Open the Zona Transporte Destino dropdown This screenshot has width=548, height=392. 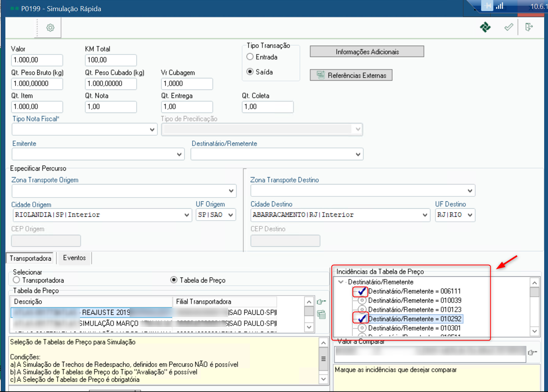(470, 191)
